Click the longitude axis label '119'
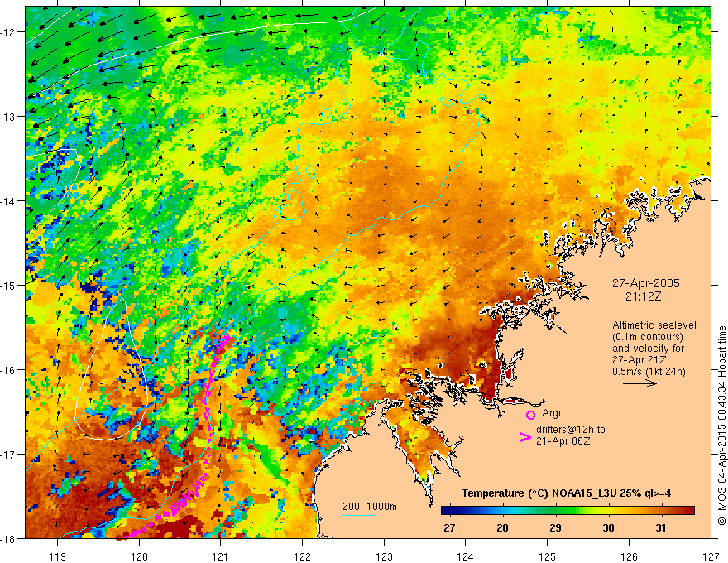The height and width of the screenshot is (563, 728). [58, 556]
